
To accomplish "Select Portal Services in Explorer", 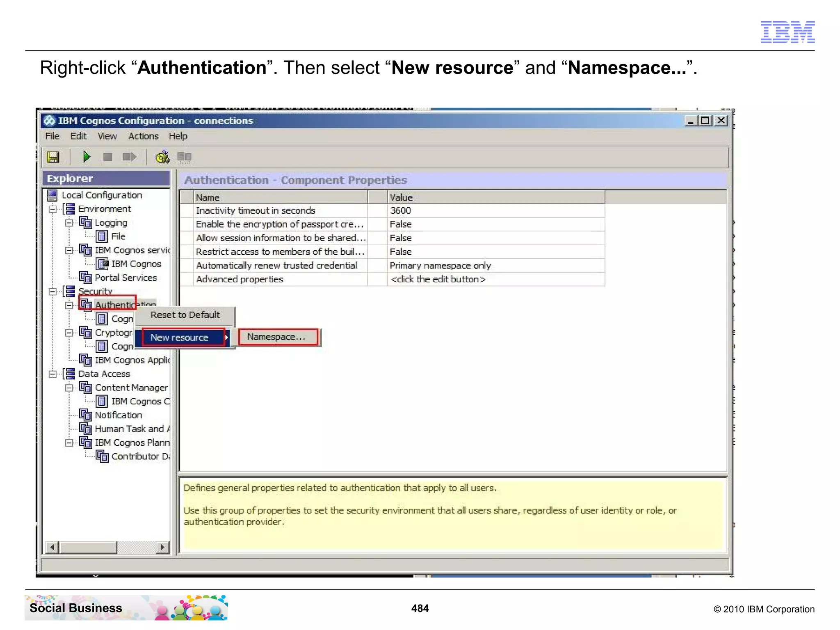I will [126, 278].
